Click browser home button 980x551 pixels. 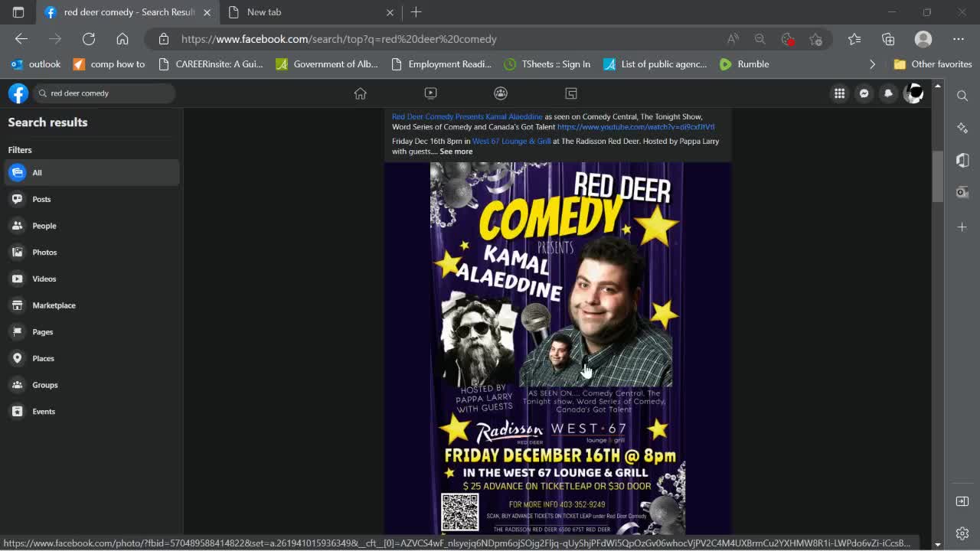point(122,39)
